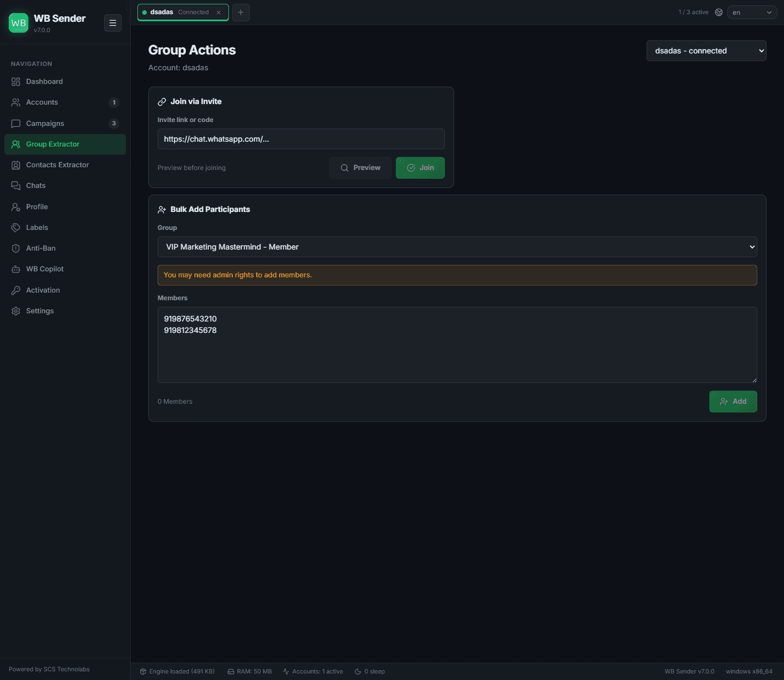Image resolution: width=784 pixels, height=680 pixels.
Task: Click 'Powered by SCS Technolabs' text
Action: 49,669
